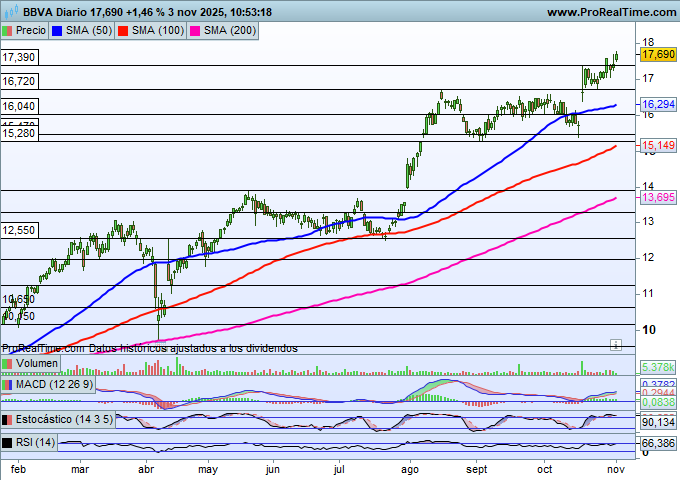This screenshot has width=680, height=480.
Task: Click the red SMA (100) color swatch
Action: (123, 31)
